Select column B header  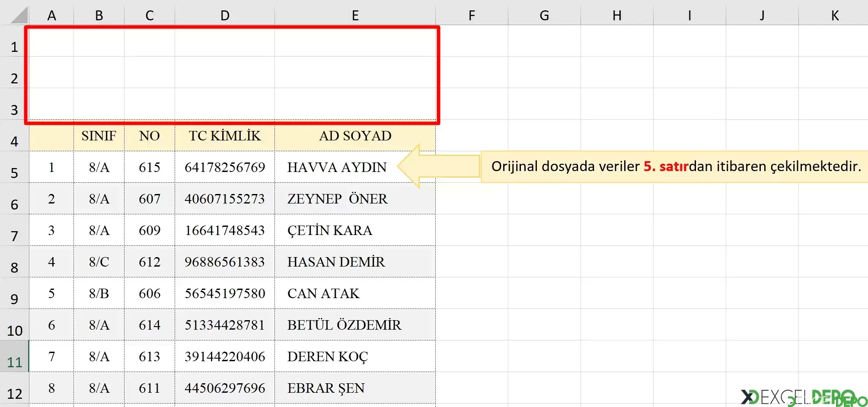pyautogui.click(x=99, y=15)
